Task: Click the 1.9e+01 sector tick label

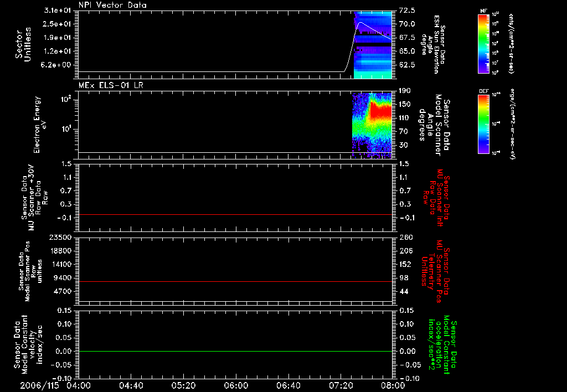Action: (x=58, y=38)
